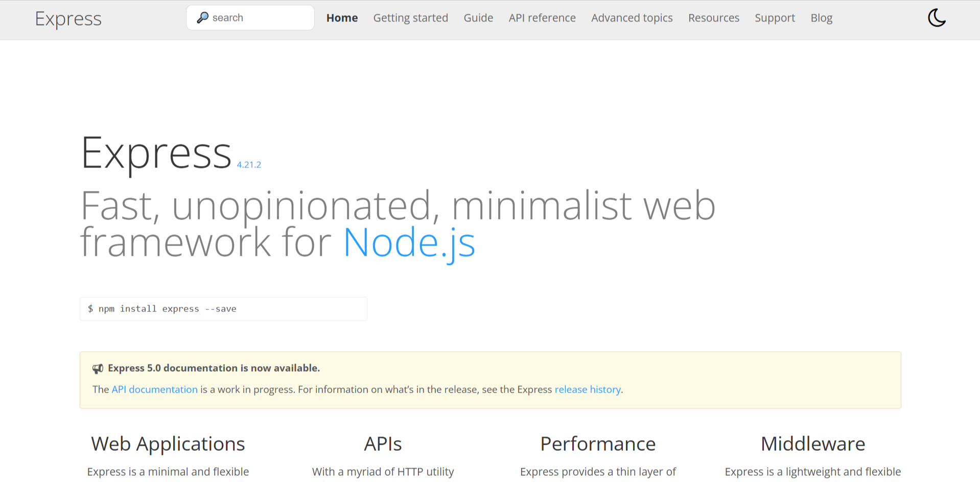Screen dimensions: 980x483
Task: Click 'With a myriad of HTTP utility' text
Action: tap(383, 472)
